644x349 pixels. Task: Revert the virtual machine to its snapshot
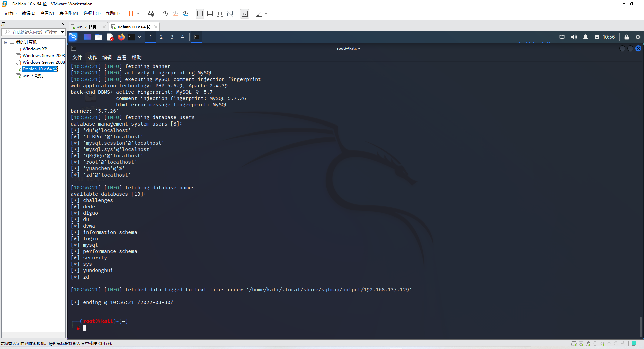coord(175,14)
